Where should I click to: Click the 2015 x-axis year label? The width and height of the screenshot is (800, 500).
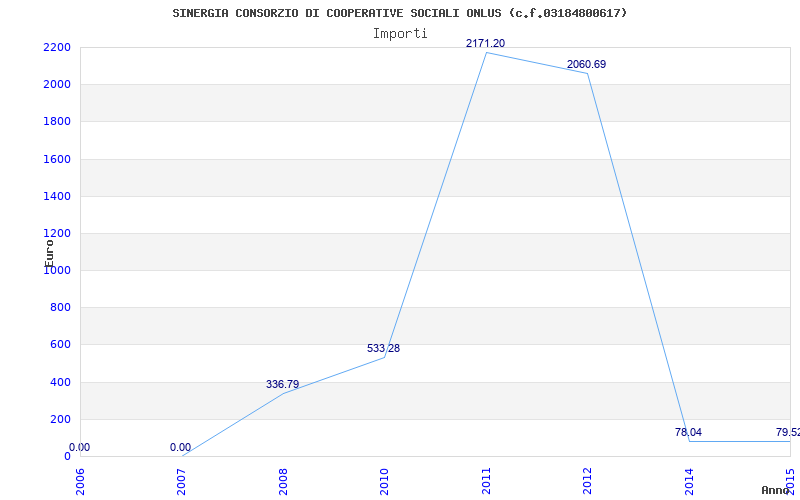point(790,481)
